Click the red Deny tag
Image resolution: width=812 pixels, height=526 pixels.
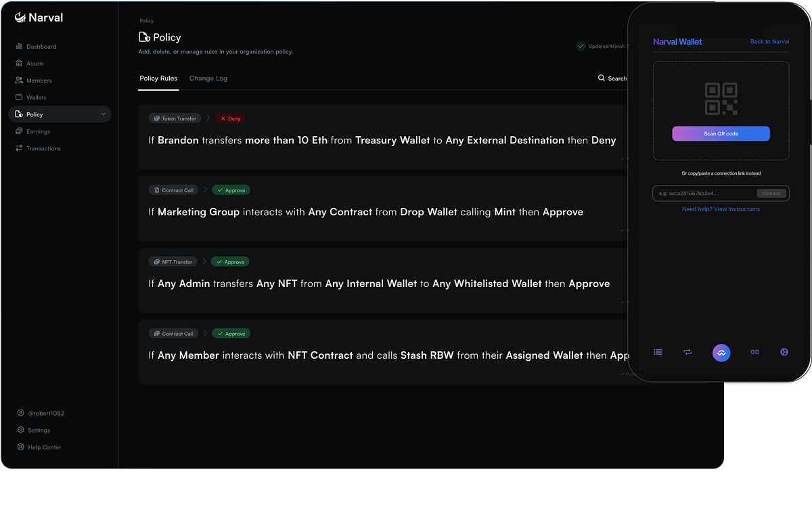[x=230, y=118]
